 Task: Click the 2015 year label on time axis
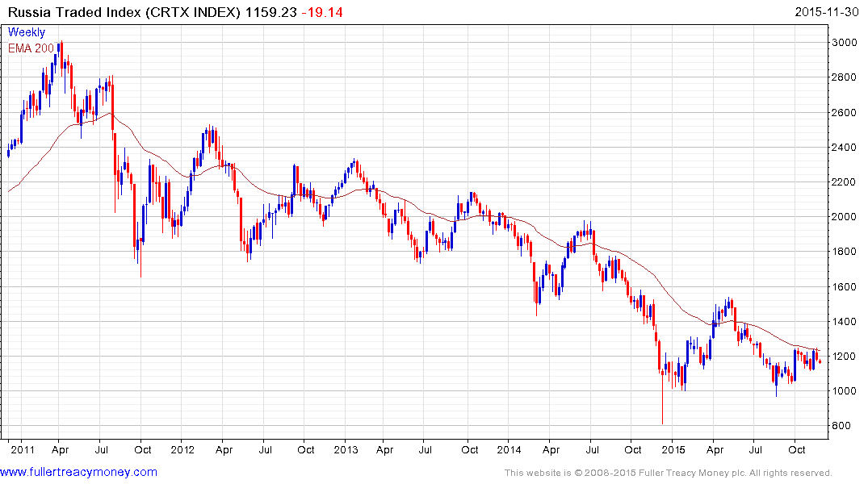pyautogui.click(x=673, y=449)
